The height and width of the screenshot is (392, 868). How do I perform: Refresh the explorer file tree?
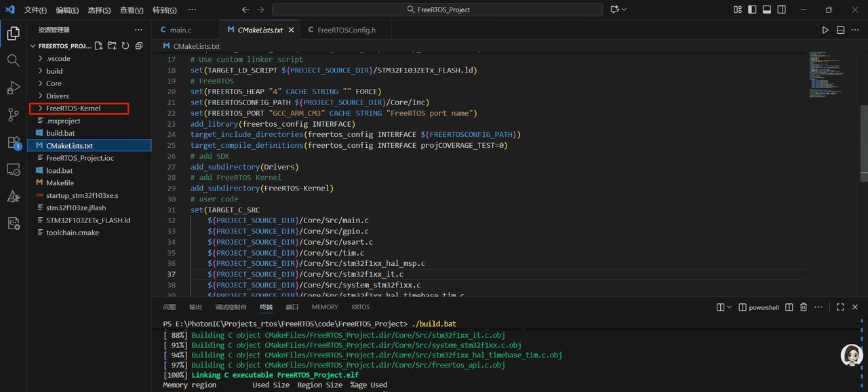click(x=125, y=46)
